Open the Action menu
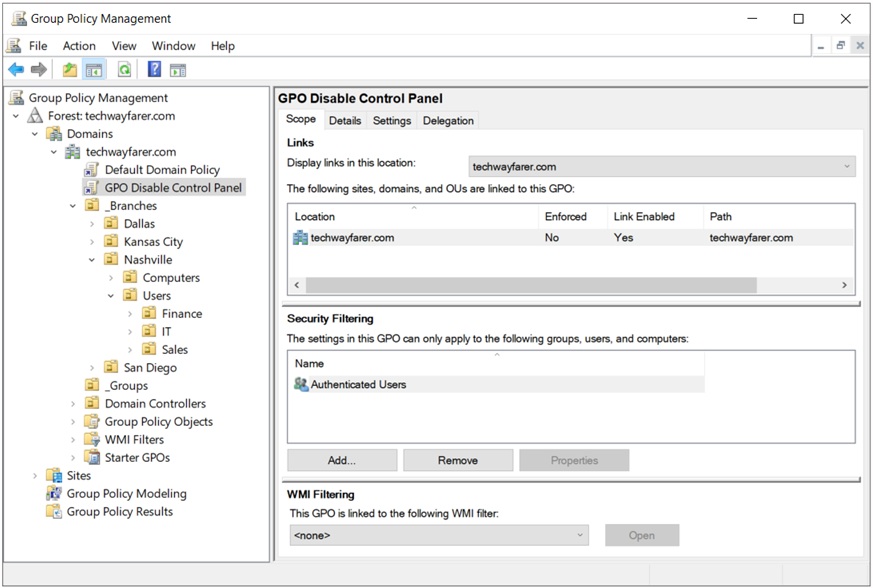873x588 pixels. coord(79,46)
